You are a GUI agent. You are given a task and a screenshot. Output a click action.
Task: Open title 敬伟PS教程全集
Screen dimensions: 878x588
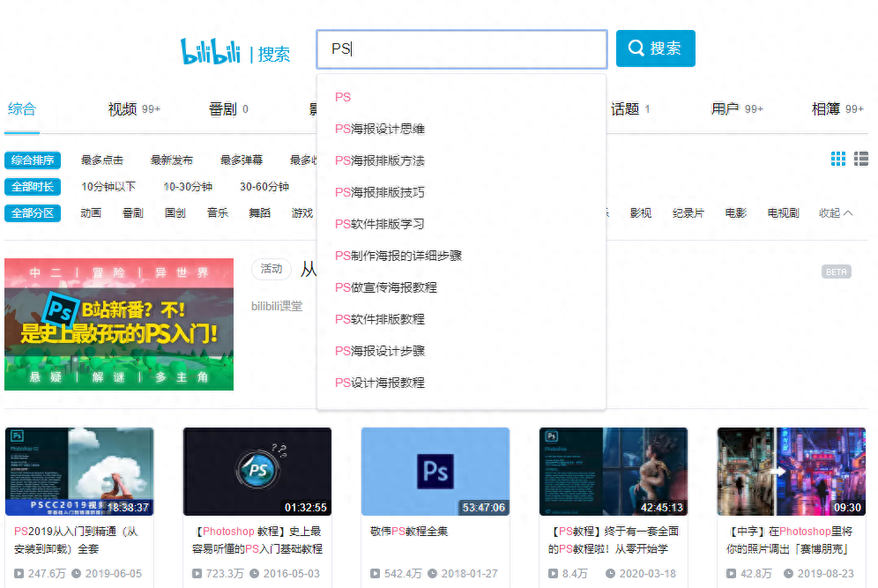[x=409, y=531]
